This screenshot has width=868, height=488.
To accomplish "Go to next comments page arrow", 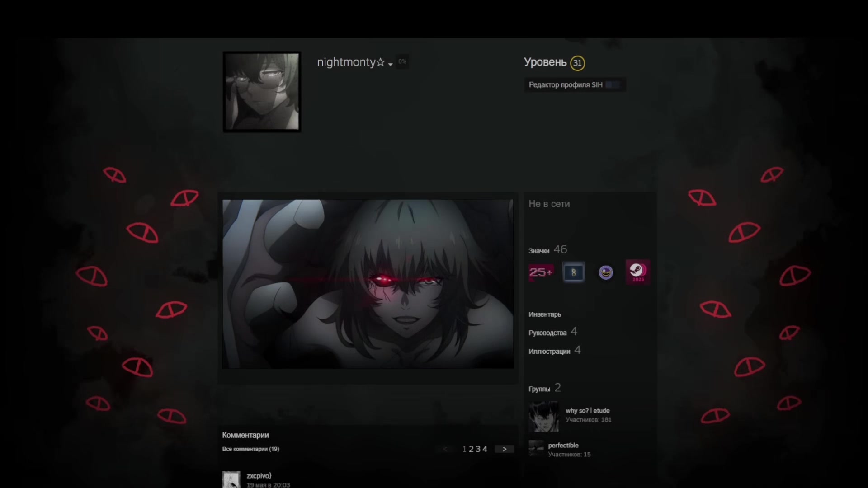I will pyautogui.click(x=505, y=449).
